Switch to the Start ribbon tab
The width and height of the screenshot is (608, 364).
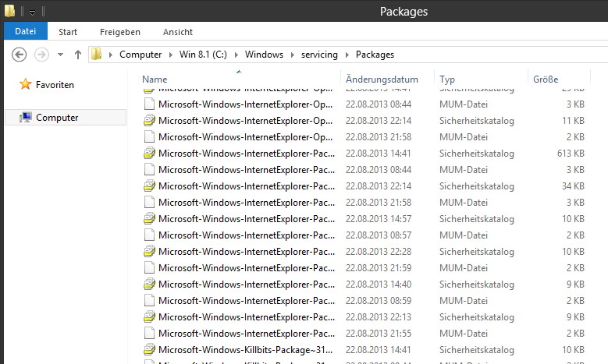coord(68,32)
